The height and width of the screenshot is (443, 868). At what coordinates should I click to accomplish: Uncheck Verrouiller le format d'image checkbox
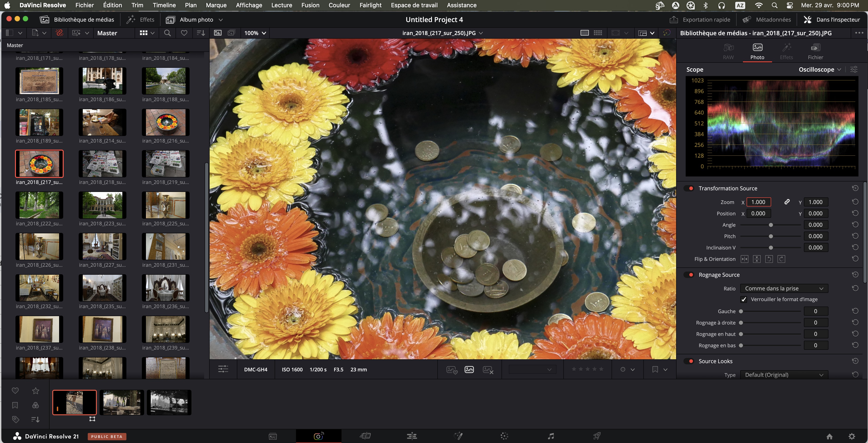point(744,299)
